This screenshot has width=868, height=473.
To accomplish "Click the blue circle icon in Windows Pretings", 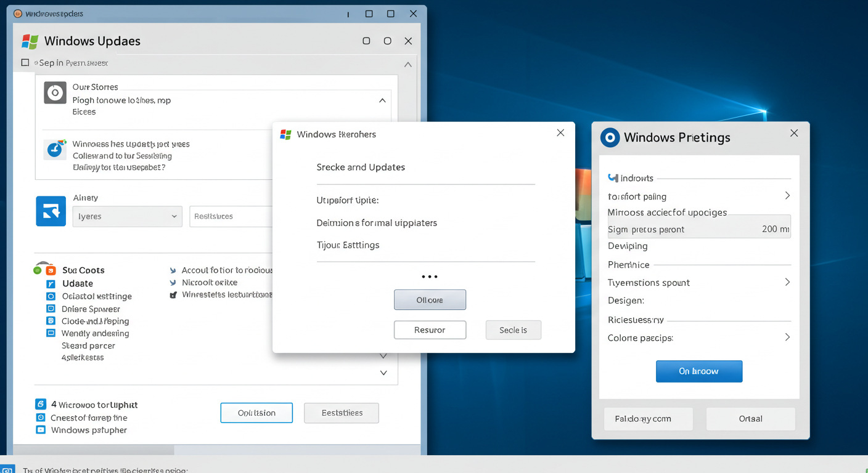I will pos(610,137).
